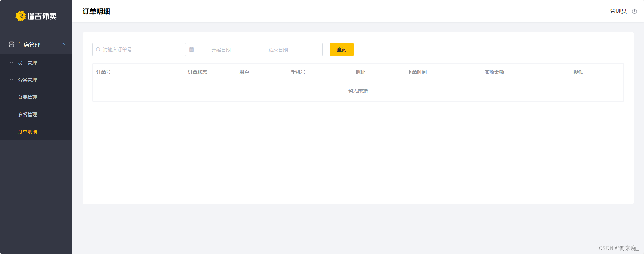The width and height of the screenshot is (644, 254).
Task: Select 菜品管理 menu item
Action: tap(28, 97)
